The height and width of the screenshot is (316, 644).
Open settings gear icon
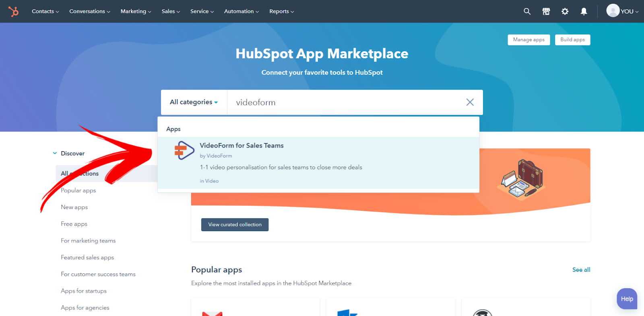click(x=565, y=11)
